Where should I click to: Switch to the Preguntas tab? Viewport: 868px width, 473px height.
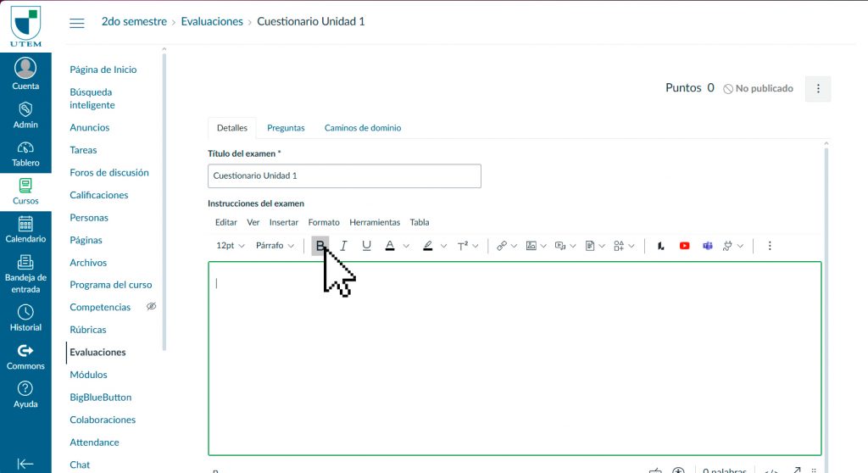point(286,128)
